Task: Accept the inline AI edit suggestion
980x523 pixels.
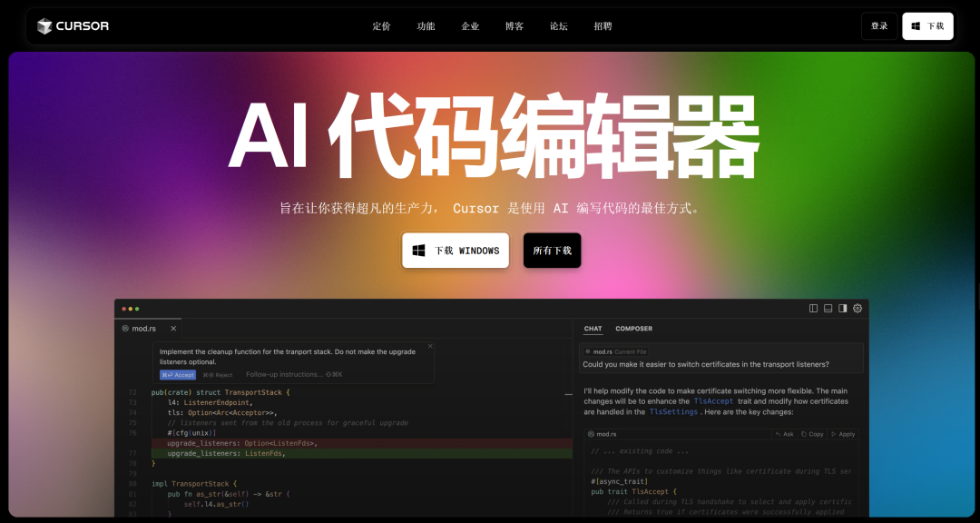Action: [x=178, y=375]
